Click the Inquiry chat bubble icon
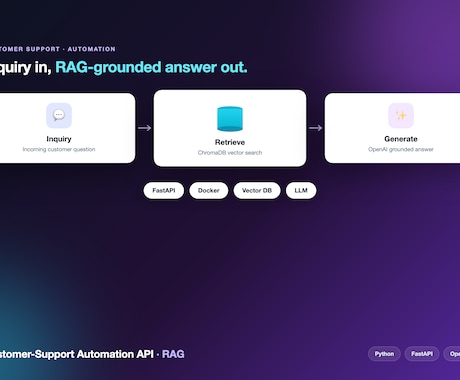Screen dimensions: 460x380 coord(59,116)
